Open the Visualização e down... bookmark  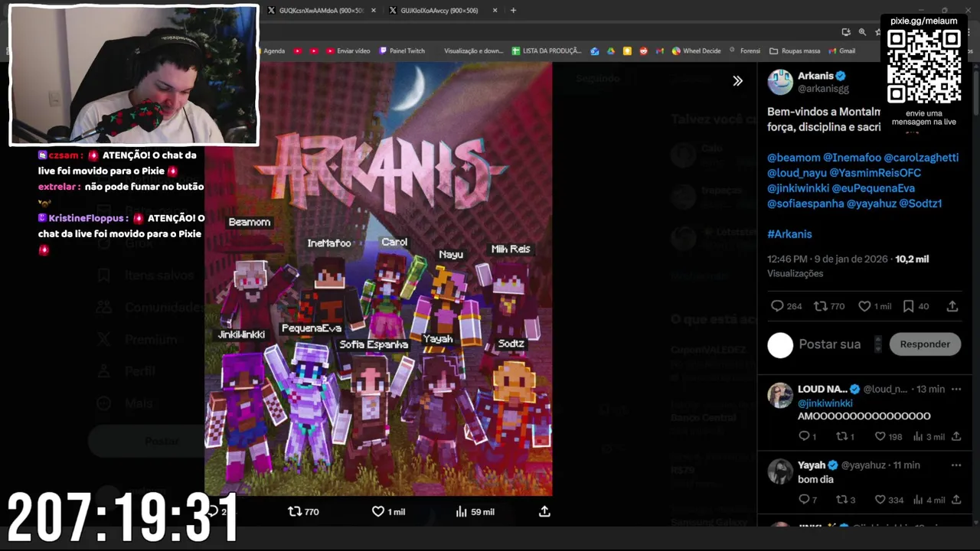(x=473, y=51)
